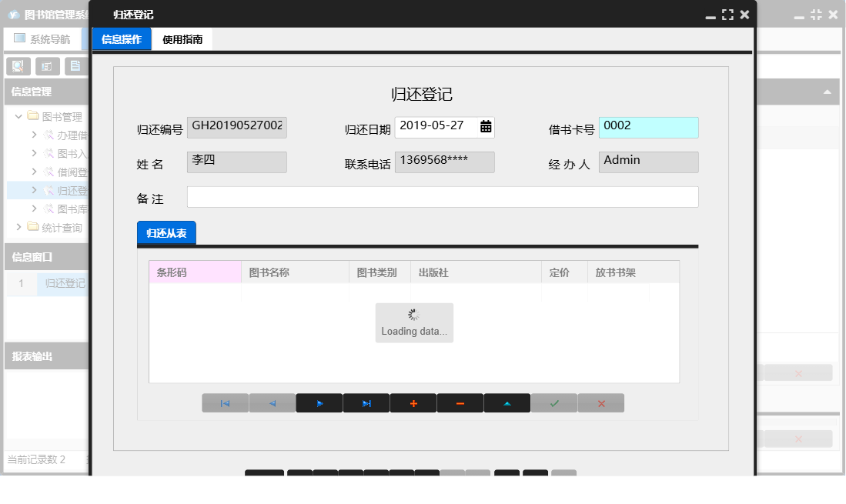Open the 信息操作 tab
The width and height of the screenshot is (846, 504).
click(121, 38)
